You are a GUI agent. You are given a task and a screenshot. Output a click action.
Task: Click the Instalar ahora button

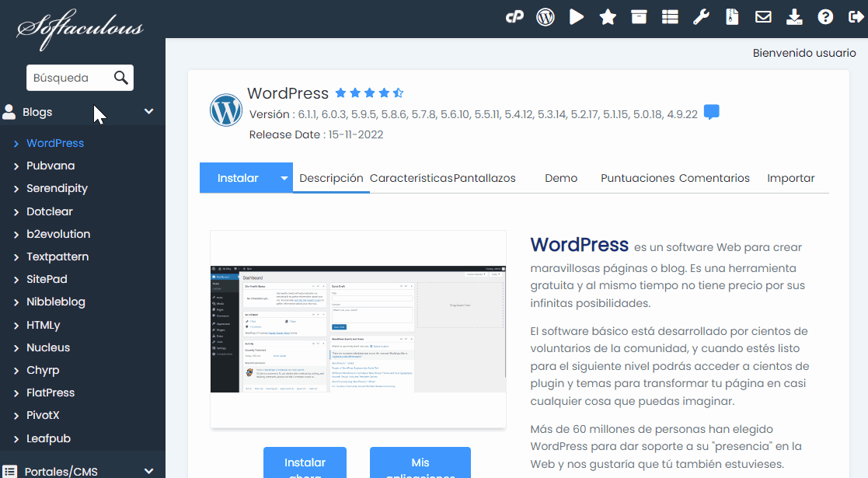[x=305, y=463]
